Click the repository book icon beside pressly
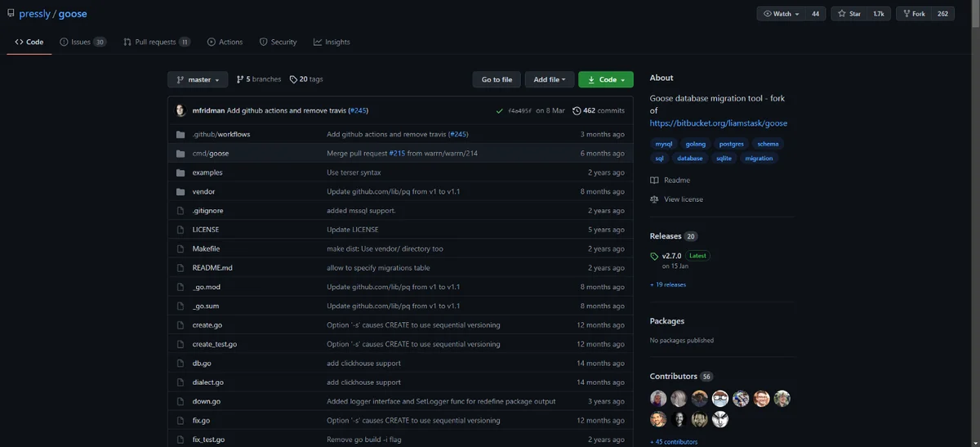This screenshot has width=980, height=447. tap(11, 14)
